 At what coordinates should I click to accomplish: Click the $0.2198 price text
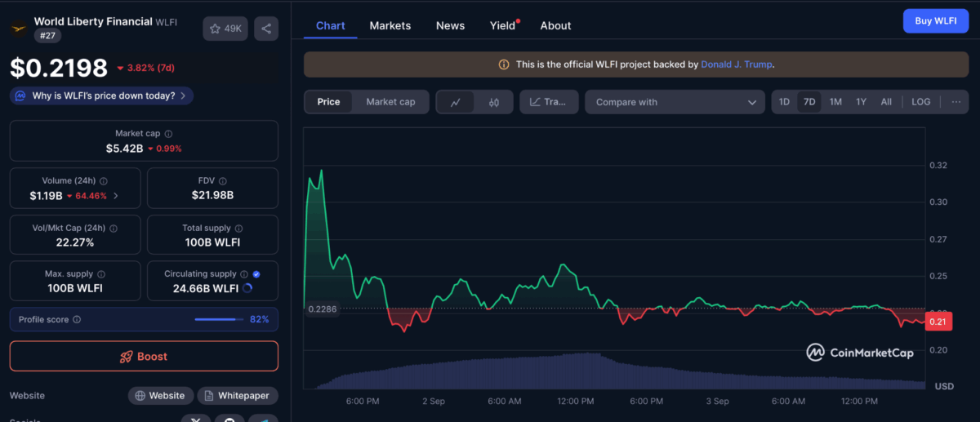[59, 67]
